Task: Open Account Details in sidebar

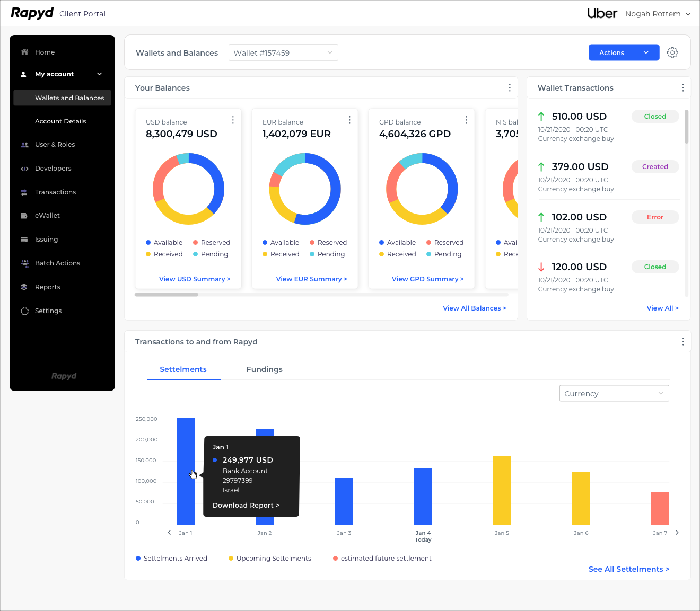Action: (x=60, y=121)
